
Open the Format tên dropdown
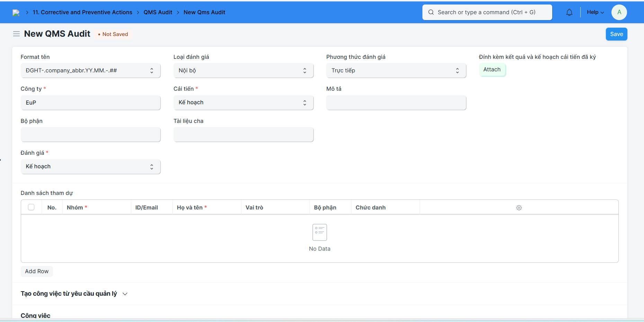[91, 71]
